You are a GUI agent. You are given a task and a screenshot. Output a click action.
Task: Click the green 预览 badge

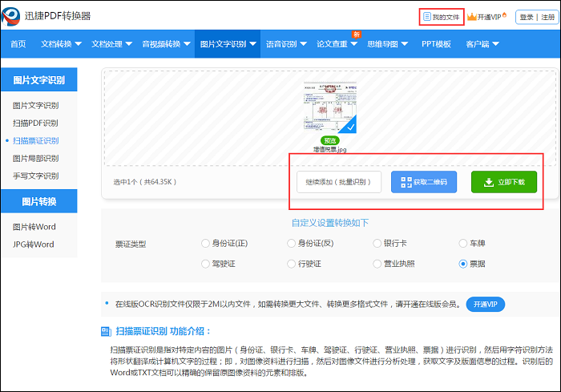[x=330, y=140]
